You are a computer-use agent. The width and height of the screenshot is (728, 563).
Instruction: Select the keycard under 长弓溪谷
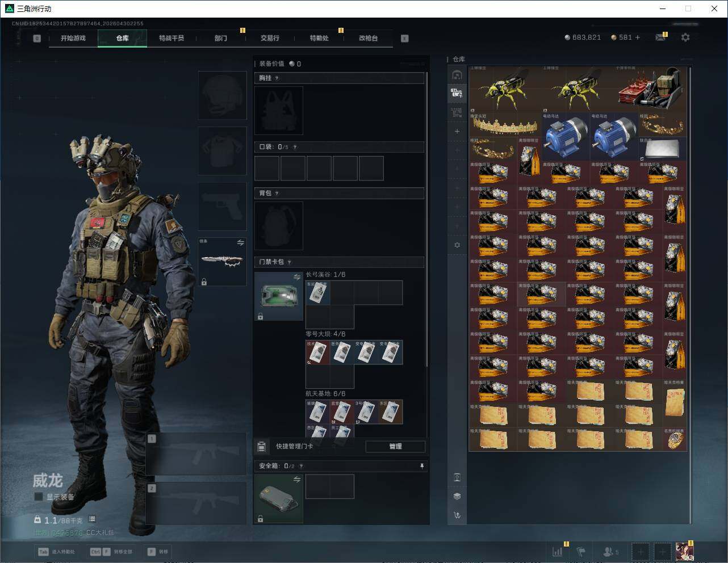317,293
